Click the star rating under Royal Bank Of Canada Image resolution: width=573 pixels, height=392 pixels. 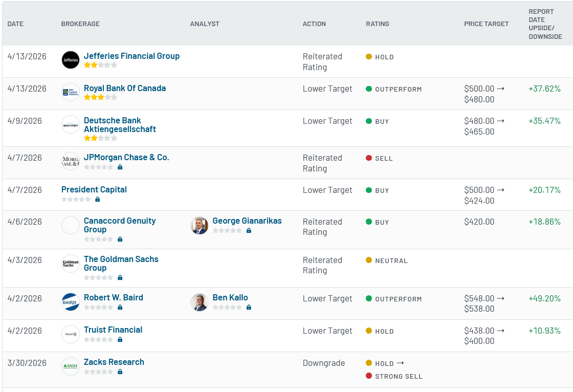pyautogui.click(x=100, y=97)
